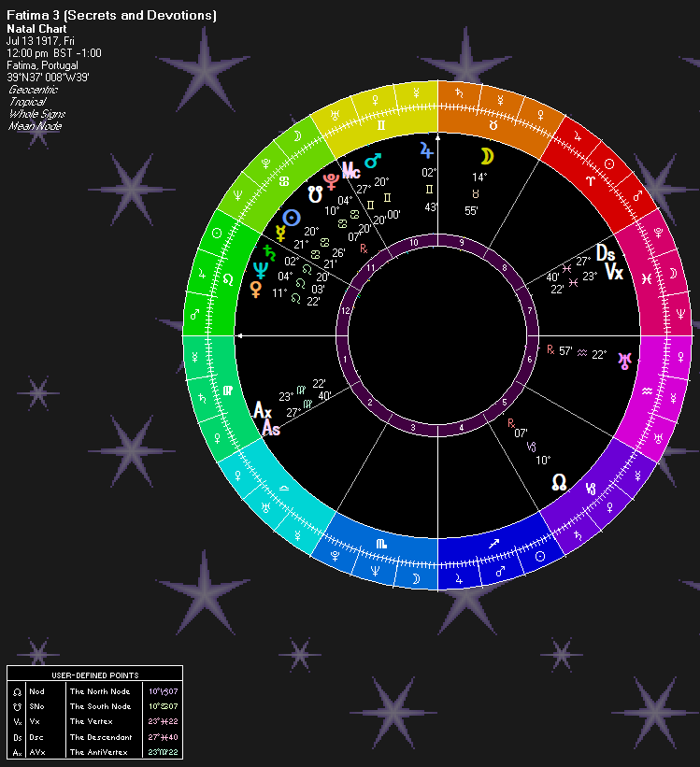Select the cyan Neptune trident glyph inside the wheel
700x767 pixels.
261,270
